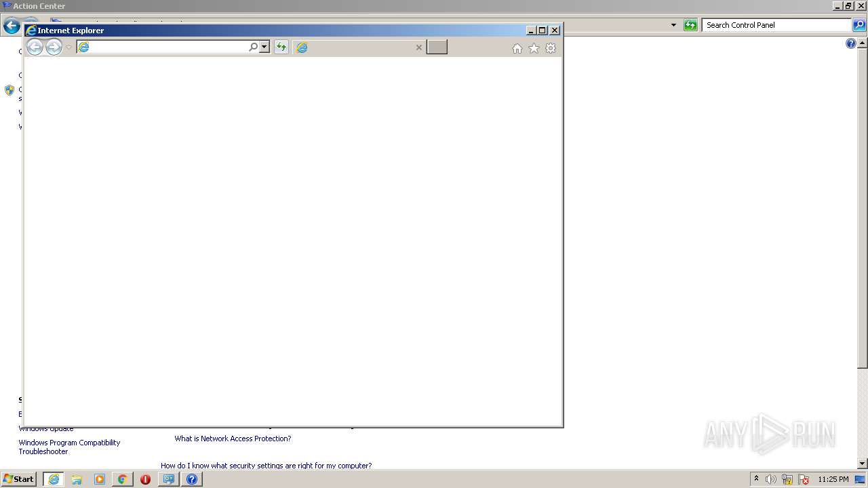The width and height of the screenshot is (868, 488).
Task: Close the Internet Explorer window
Action: coord(555,30)
